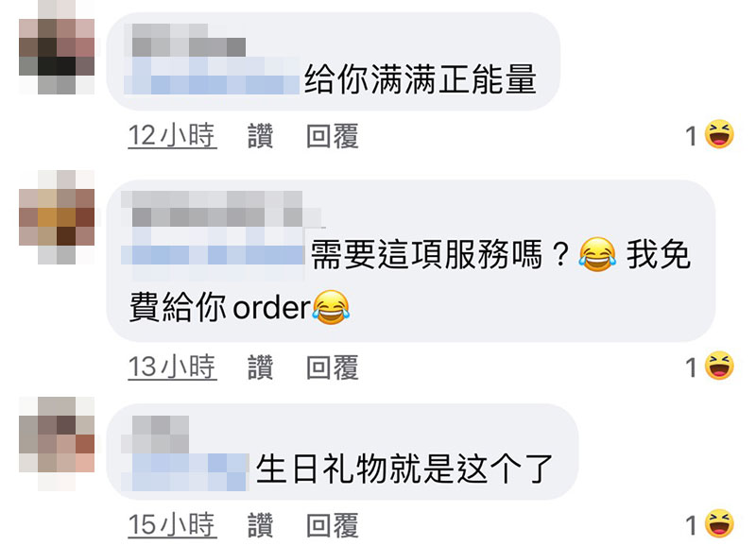Click the tagged name before 生日礼物就是这个了
Viewport: 756px width, 546px height.
[x=184, y=472]
